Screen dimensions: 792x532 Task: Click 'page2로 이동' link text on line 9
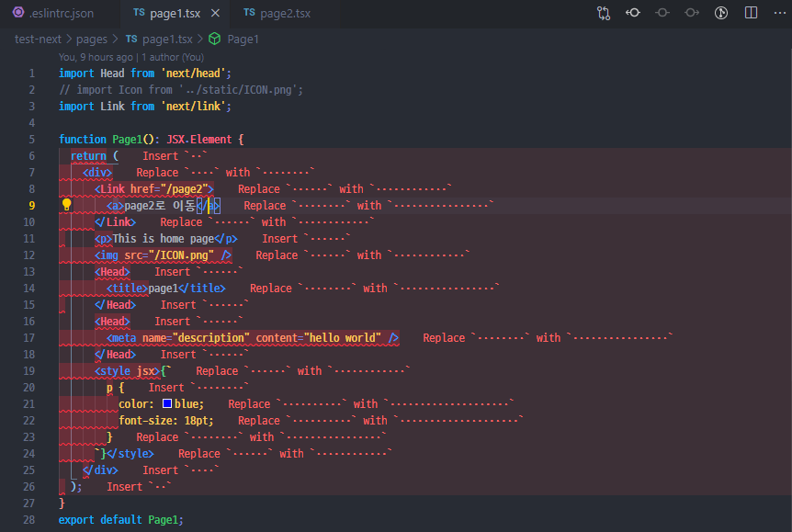tap(160, 206)
